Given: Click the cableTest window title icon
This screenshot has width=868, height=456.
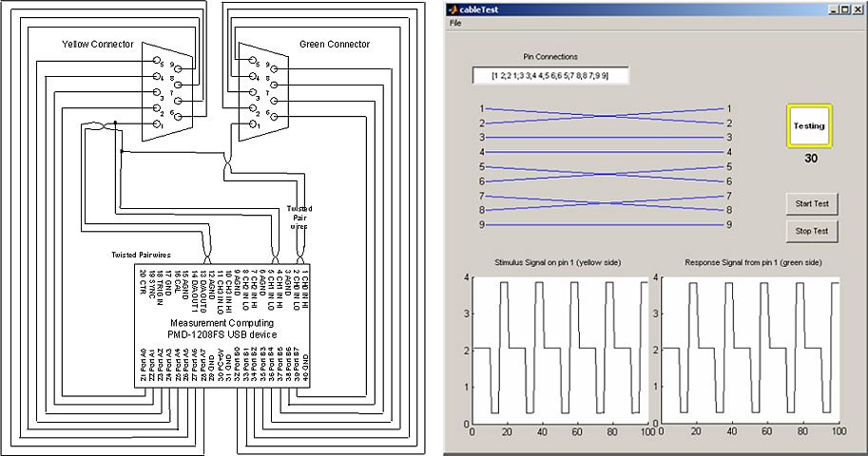Looking at the screenshot, I should [x=453, y=9].
